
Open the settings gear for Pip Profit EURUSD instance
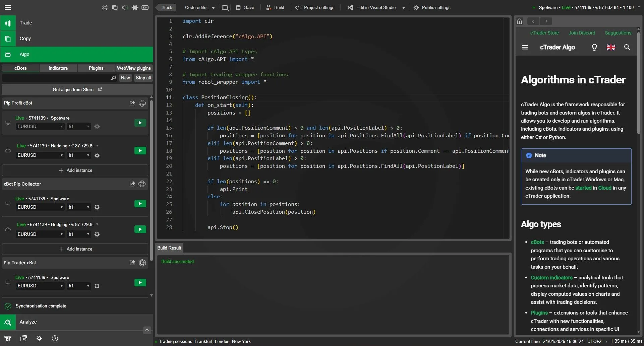97,127
